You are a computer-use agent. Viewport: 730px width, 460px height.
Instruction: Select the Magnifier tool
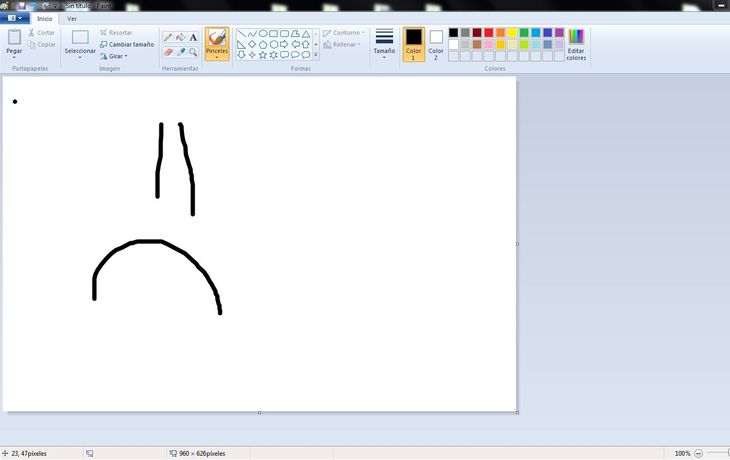click(x=193, y=52)
